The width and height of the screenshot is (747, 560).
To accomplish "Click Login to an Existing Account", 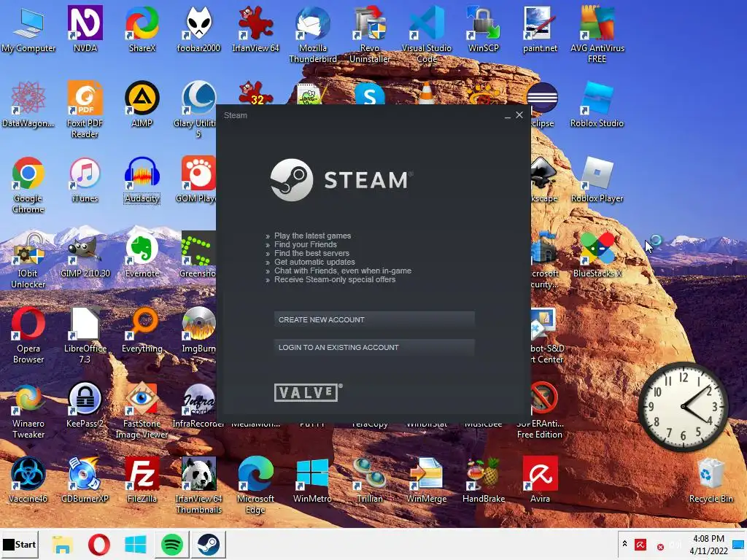I will coord(374,347).
